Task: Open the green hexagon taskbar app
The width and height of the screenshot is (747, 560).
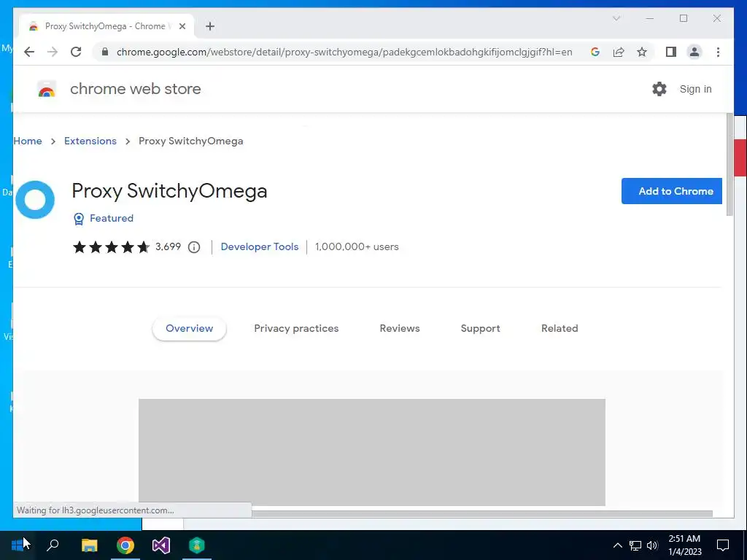Action: [197, 545]
